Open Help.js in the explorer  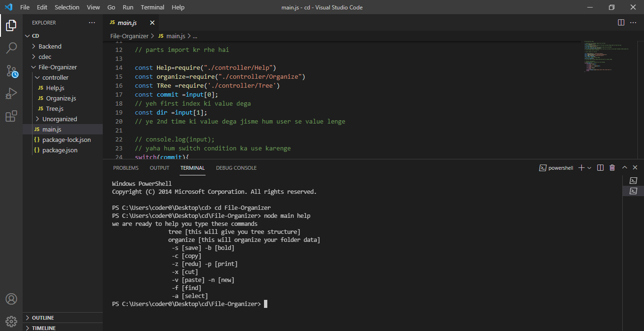click(63, 88)
